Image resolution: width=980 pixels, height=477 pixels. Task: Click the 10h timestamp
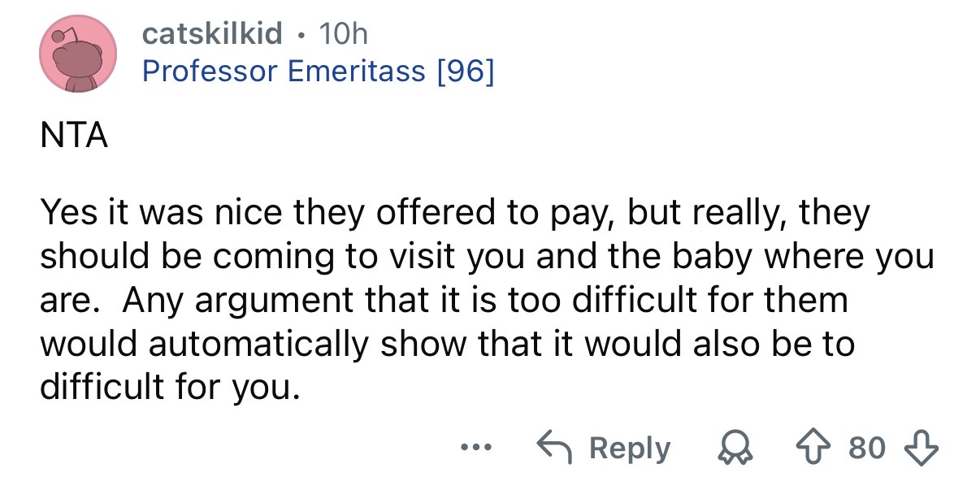(345, 33)
